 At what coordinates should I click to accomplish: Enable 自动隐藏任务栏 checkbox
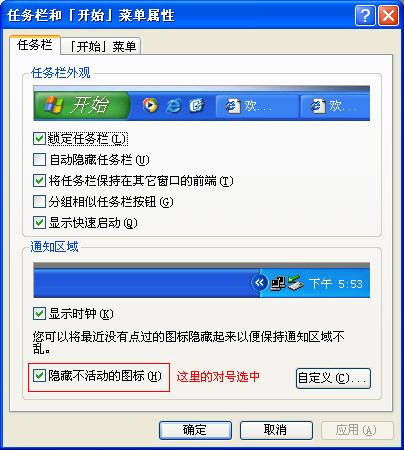[39, 159]
